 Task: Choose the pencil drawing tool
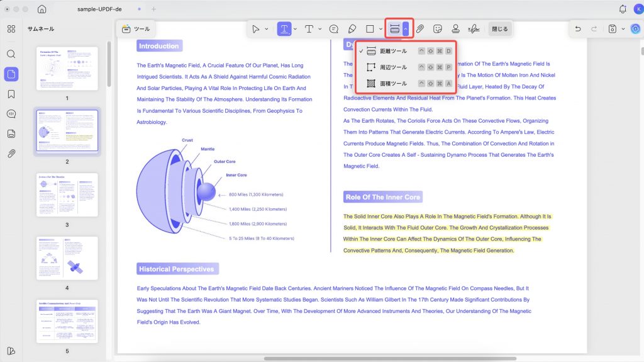pos(352,29)
